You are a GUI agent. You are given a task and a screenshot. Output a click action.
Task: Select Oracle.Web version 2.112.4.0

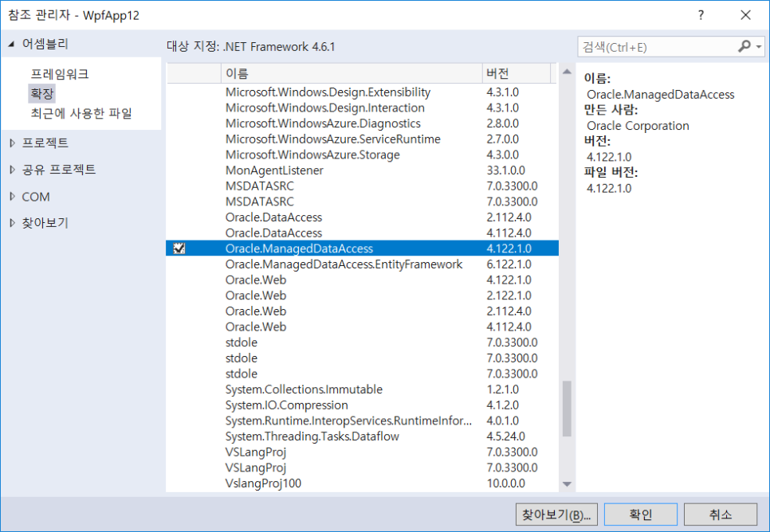tap(362, 311)
